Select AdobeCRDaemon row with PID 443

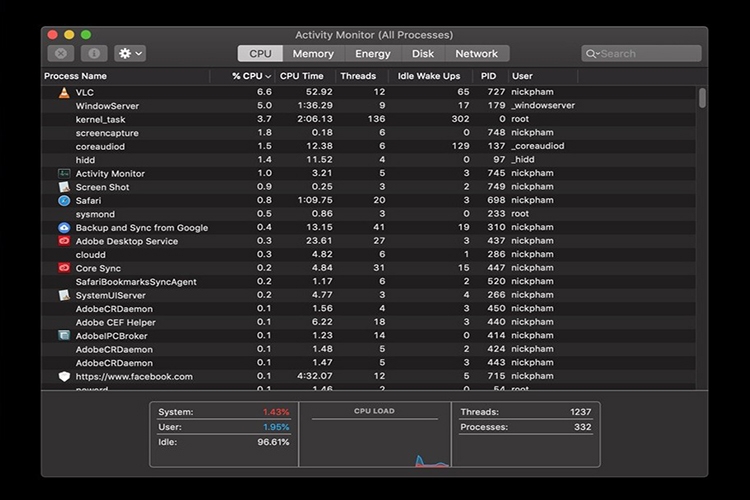[369, 363]
